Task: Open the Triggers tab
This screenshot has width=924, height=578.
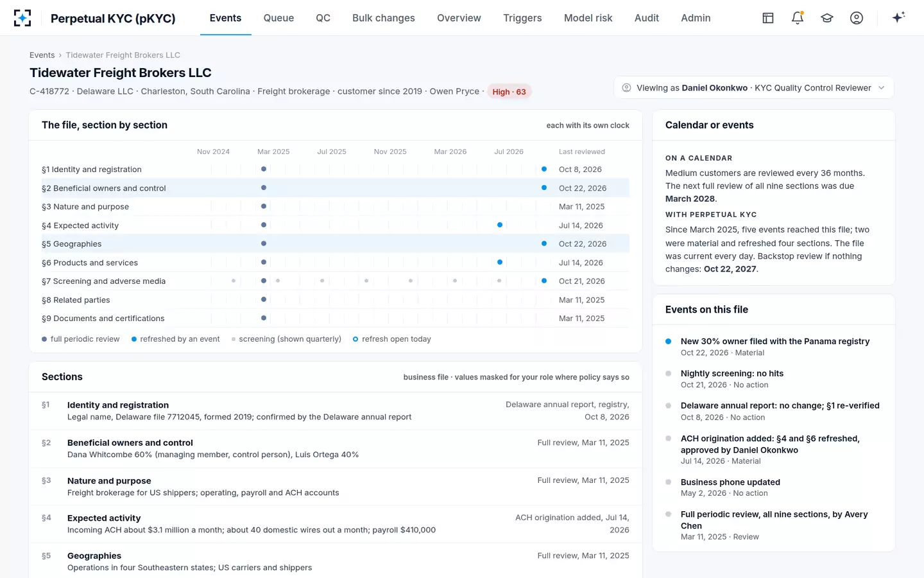Action: point(522,18)
